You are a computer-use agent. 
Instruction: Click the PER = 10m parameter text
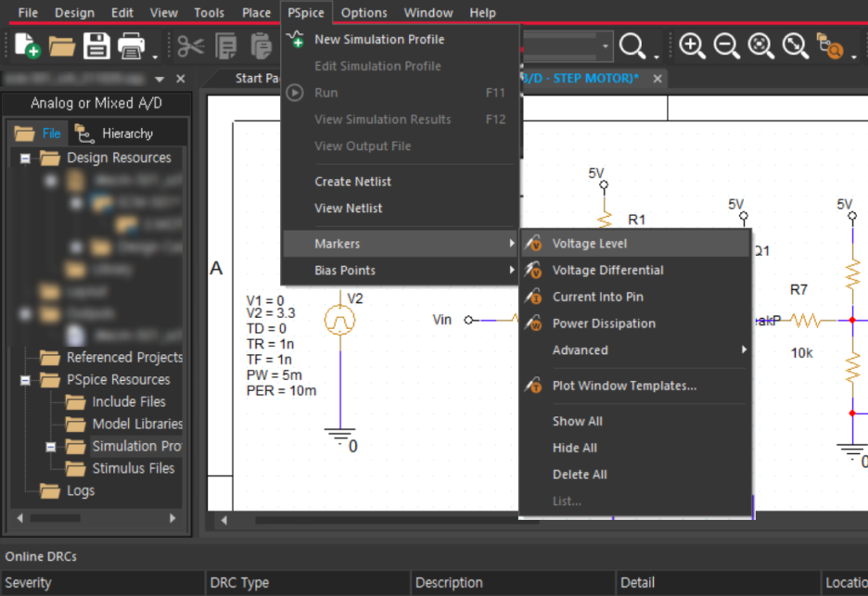[x=281, y=391]
